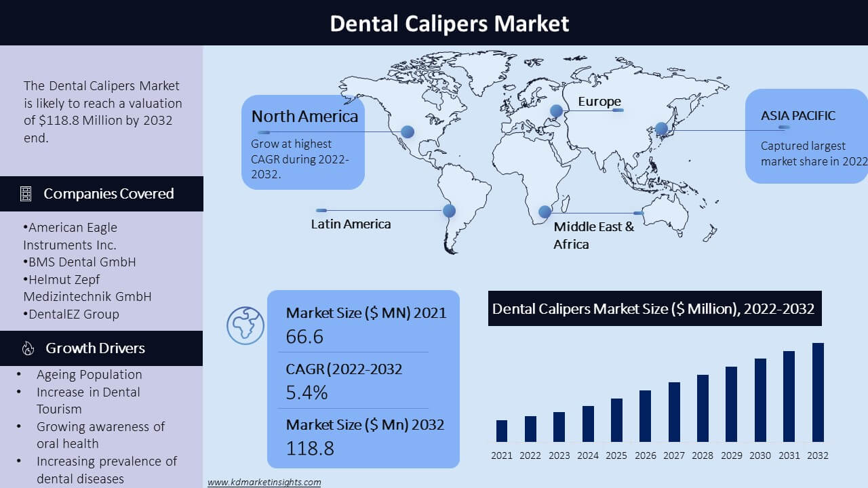Click the Asia Pacific map marker dot
Viewport: 868px width, 488px height.
coord(661,128)
